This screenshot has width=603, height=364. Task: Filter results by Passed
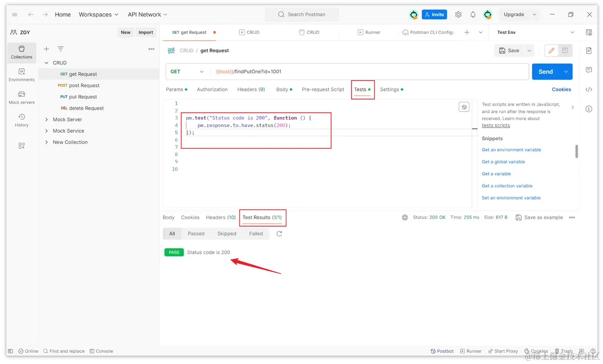click(x=196, y=234)
